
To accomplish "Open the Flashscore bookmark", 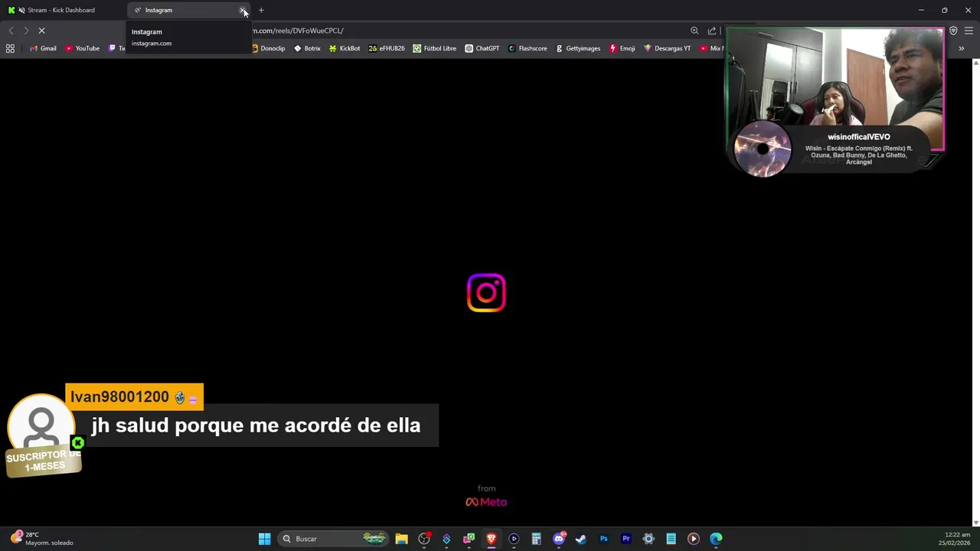I will 528,48.
